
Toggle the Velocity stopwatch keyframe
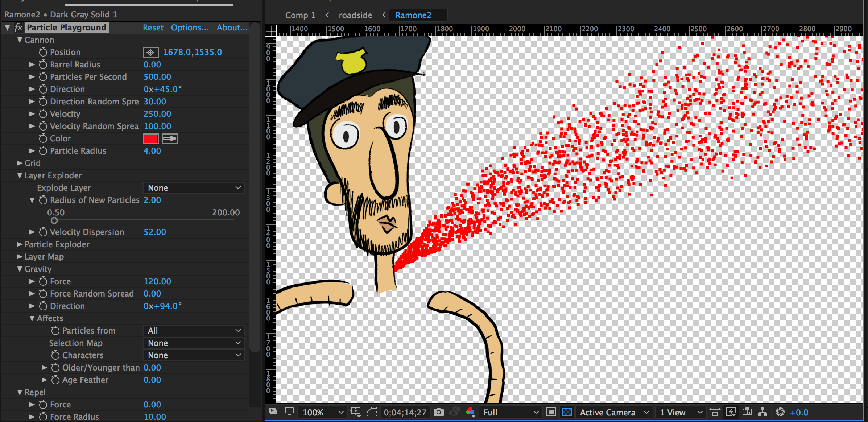click(x=43, y=114)
